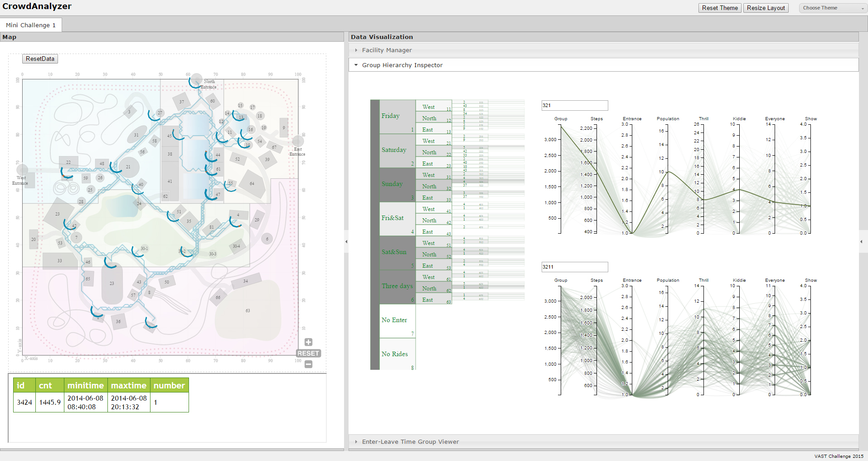Click attraction 21 circle on the map

coord(128,167)
